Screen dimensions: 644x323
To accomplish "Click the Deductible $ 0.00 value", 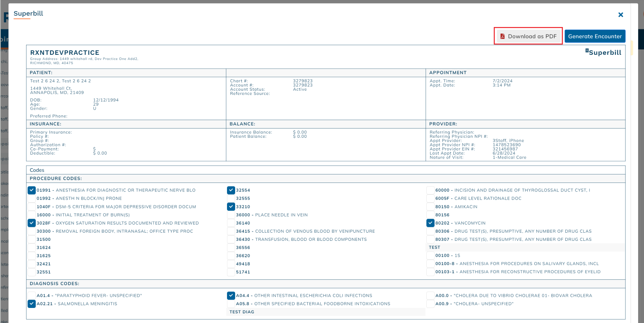I will pos(100,153).
